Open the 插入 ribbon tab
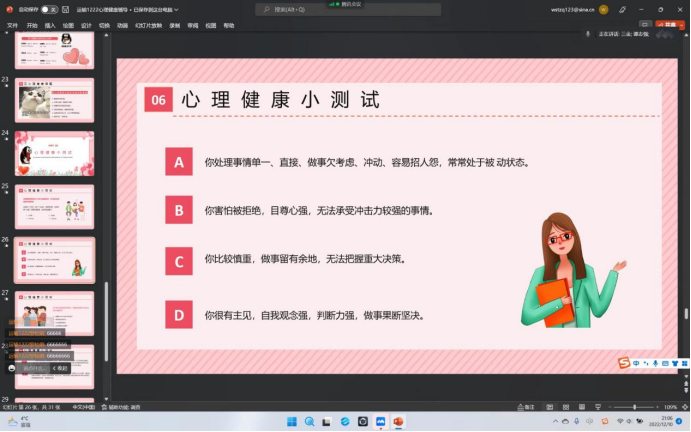691x432 pixels. coord(50,25)
